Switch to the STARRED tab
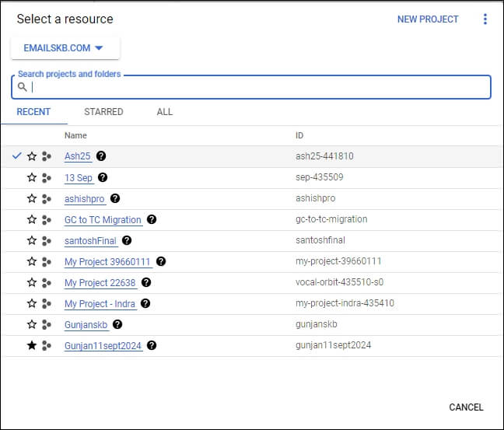Screen dimensions: 504x430 pyautogui.click(x=103, y=112)
